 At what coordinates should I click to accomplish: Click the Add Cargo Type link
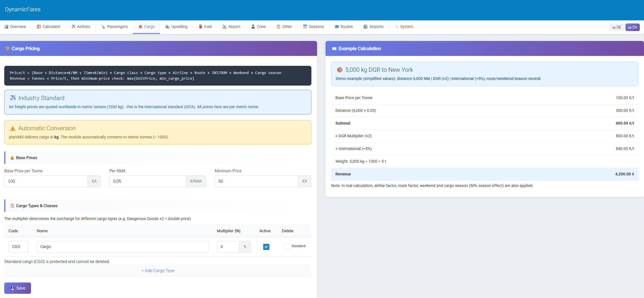[158, 271]
